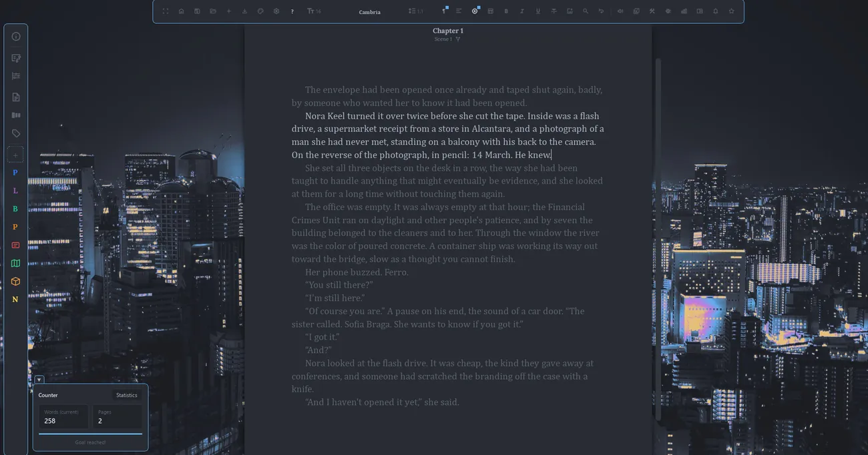Open the copy documents icon
The width and height of the screenshot is (868, 455).
click(x=636, y=11)
